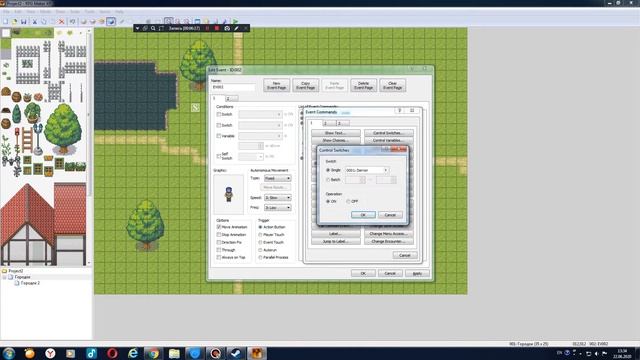Open the Windows Start orb
640x360 pixels.
(x=9, y=353)
